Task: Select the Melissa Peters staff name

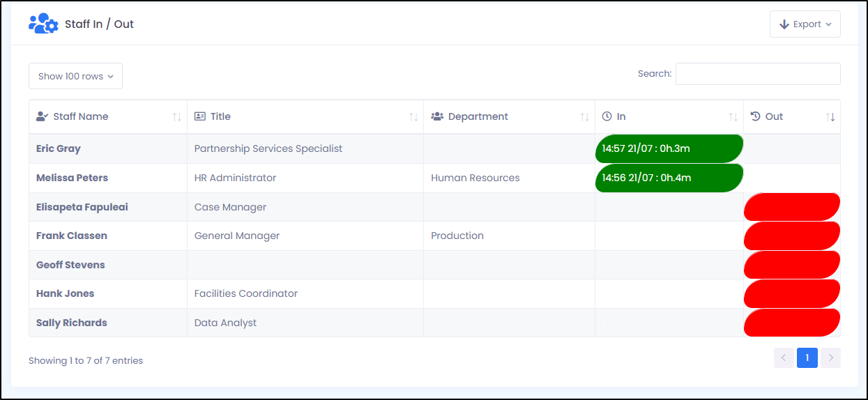Action: click(x=72, y=178)
